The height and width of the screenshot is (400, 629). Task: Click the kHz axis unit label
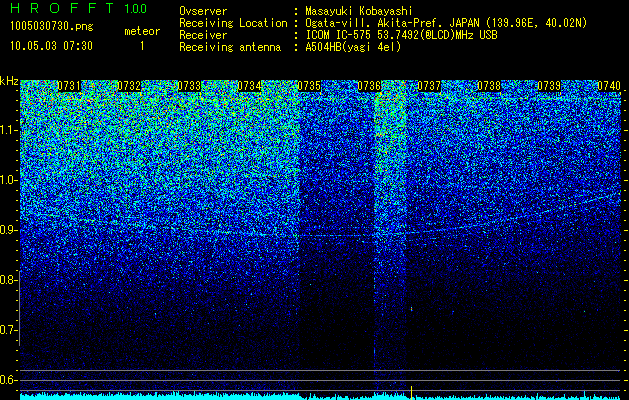[x=9, y=82]
